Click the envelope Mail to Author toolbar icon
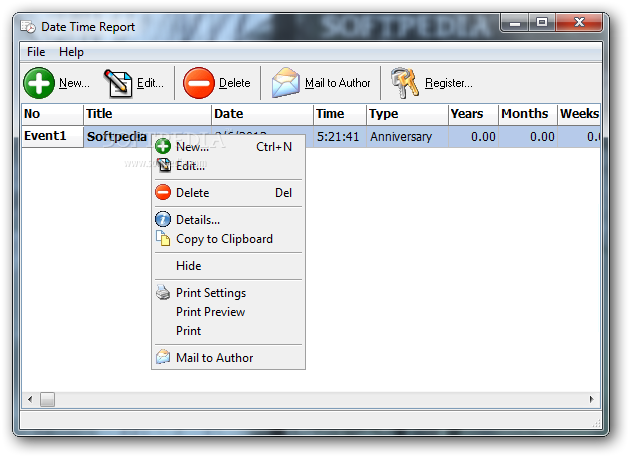This screenshot has height=457, width=630. pyautogui.click(x=285, y=82)
